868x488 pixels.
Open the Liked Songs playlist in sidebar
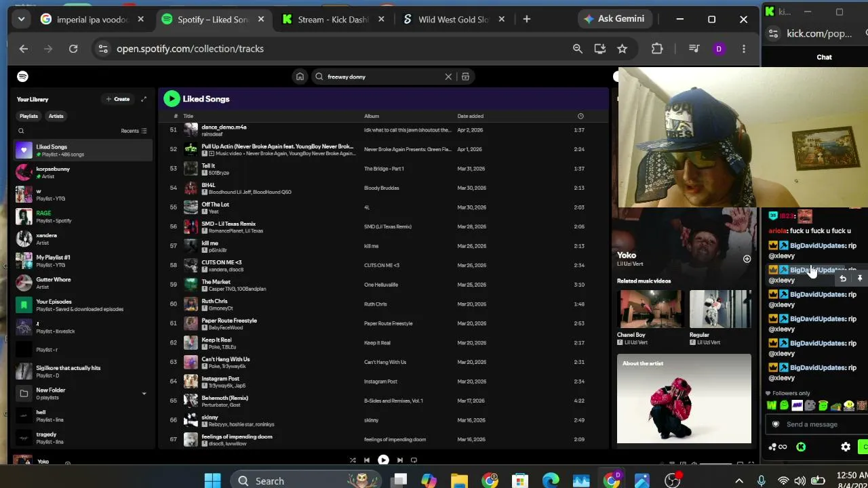pos(83,150)
